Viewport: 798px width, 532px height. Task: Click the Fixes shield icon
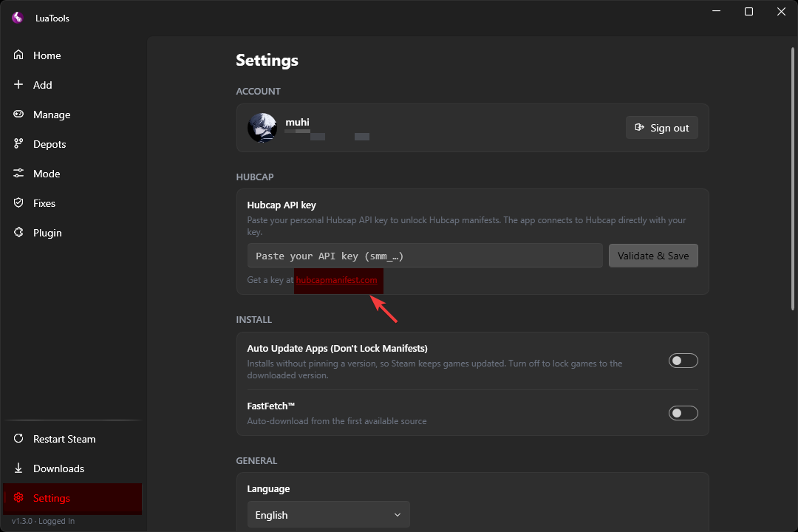18,202
